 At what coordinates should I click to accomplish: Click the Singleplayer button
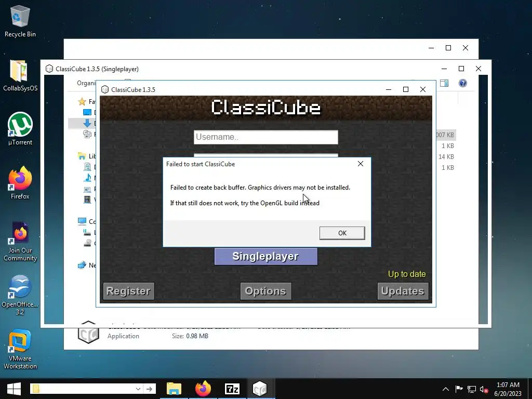coord(265,257)
